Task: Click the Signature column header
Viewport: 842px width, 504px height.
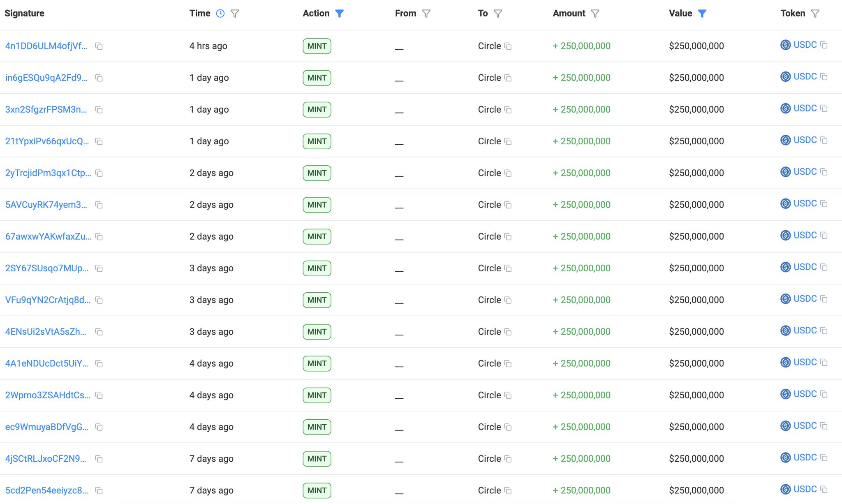Action: coord(25,14)
